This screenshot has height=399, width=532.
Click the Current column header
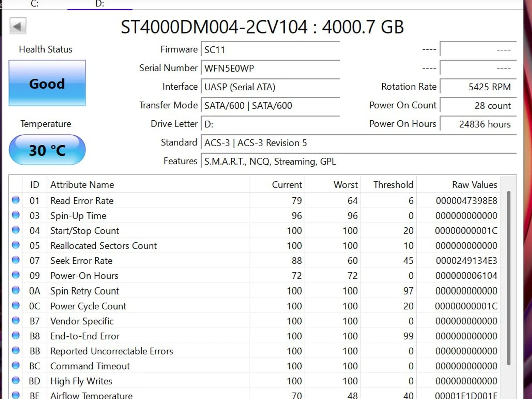pos(277,184)
